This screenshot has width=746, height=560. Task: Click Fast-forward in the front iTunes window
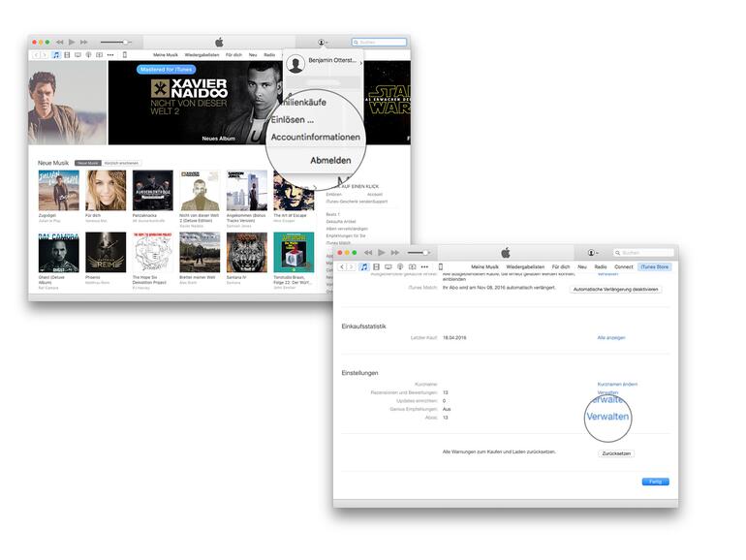(x=395, y=253)
